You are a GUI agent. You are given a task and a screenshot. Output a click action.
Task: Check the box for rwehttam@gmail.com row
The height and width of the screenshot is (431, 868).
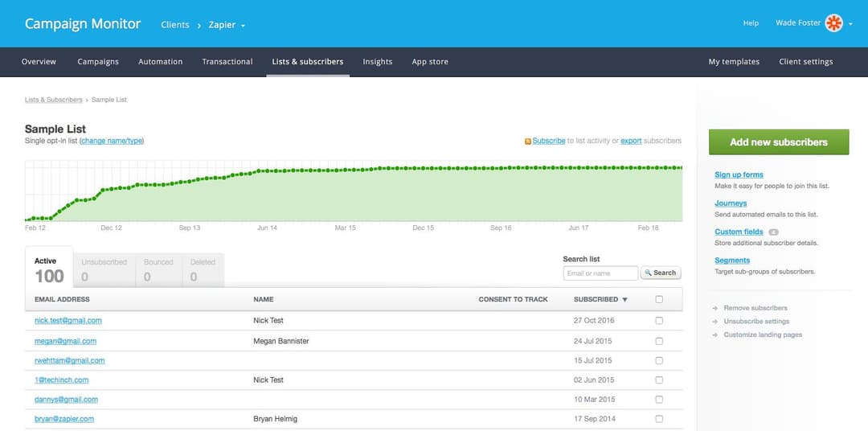click(659, 361)
